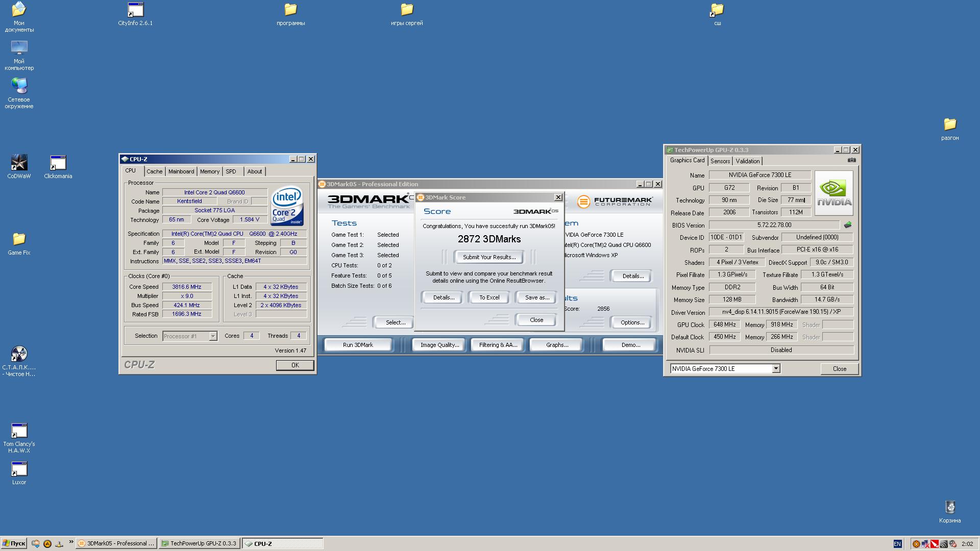Open the About tab in CPU-Z

tap(255, 171)
